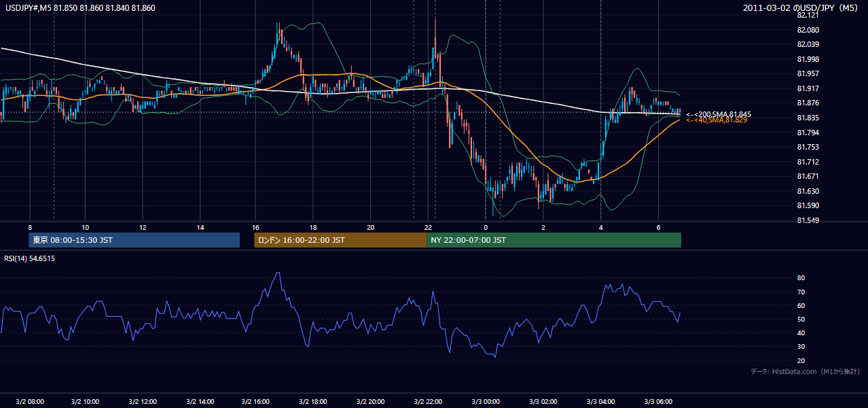Click price axis value 81.957
The width and height of the screenshot is (868, 408).
coord(808,74)
